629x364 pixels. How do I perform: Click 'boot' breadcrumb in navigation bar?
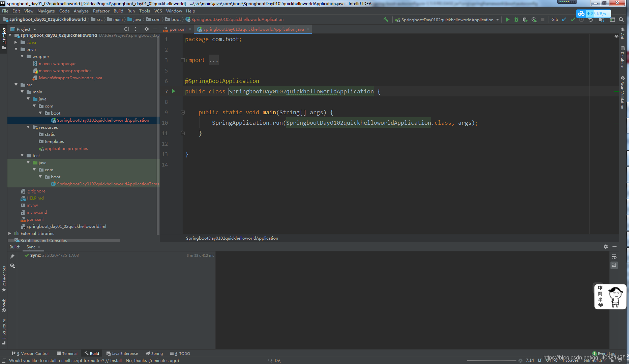(173, 20)
